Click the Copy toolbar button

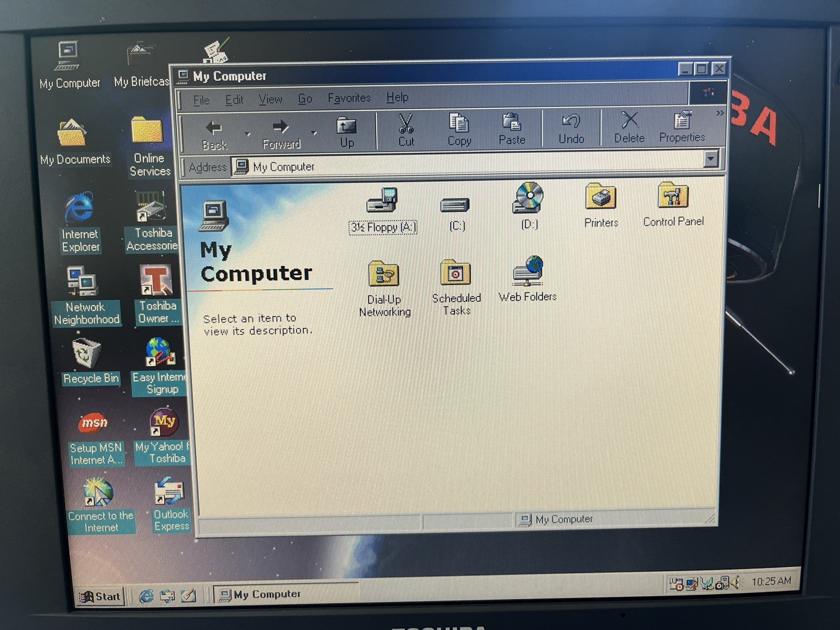click(x=459, y=130)
